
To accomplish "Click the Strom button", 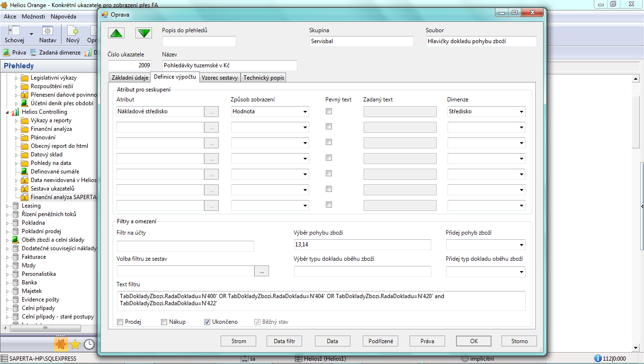I will coord(239,341).
